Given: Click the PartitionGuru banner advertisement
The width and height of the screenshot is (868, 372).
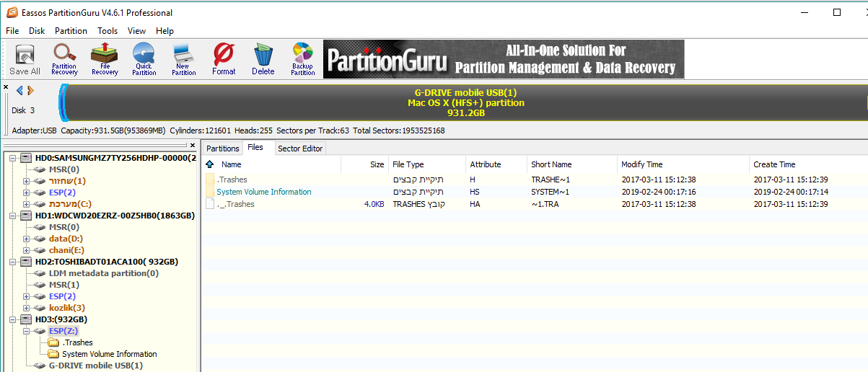Looking at the screenshot, I should 504,59.
